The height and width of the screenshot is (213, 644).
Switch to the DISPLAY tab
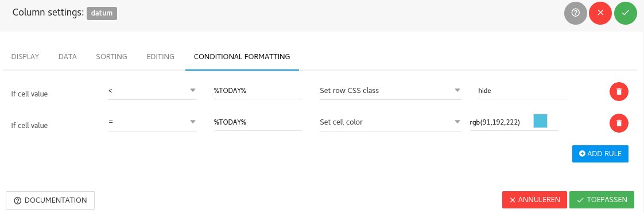coord(25,57)
